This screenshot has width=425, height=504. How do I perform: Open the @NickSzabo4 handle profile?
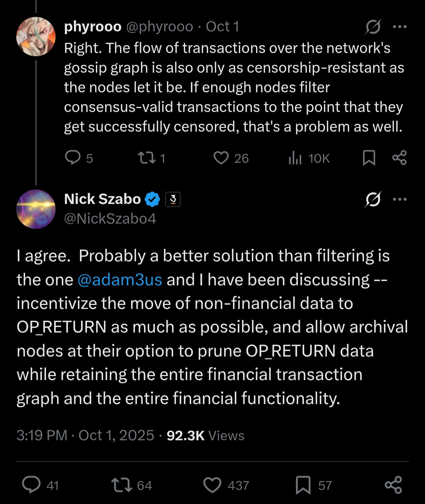pyautogui.click(x=110, y=219)
